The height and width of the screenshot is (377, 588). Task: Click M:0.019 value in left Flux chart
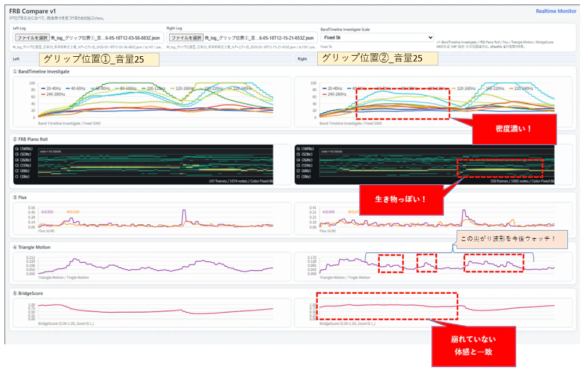click(x=73, y=212)
